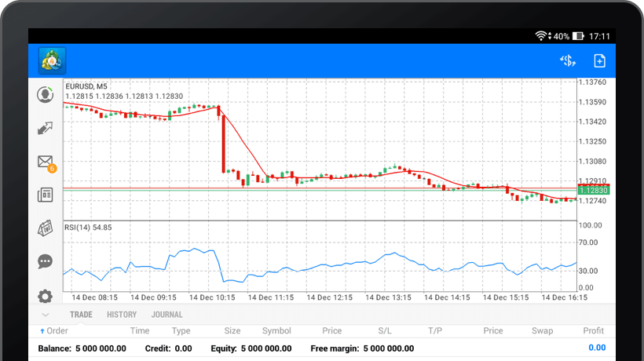Open the Mailbox envelope icon with badge
Screen dimensions: 644x361
point(46,163)
